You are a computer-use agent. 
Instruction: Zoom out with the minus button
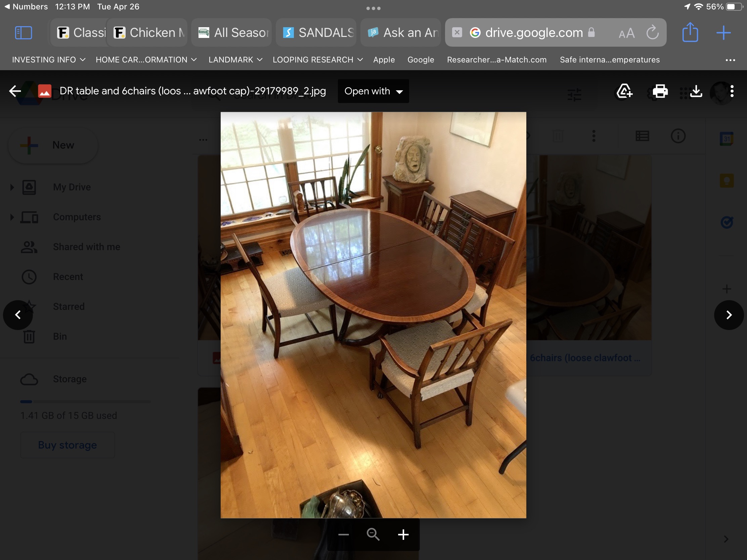point(344,534)
